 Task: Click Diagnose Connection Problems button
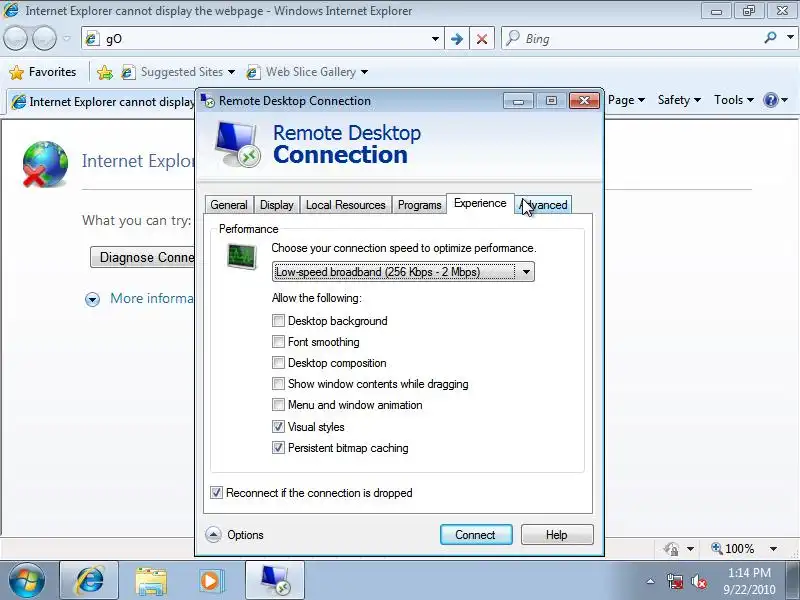[x=143, y=257]
